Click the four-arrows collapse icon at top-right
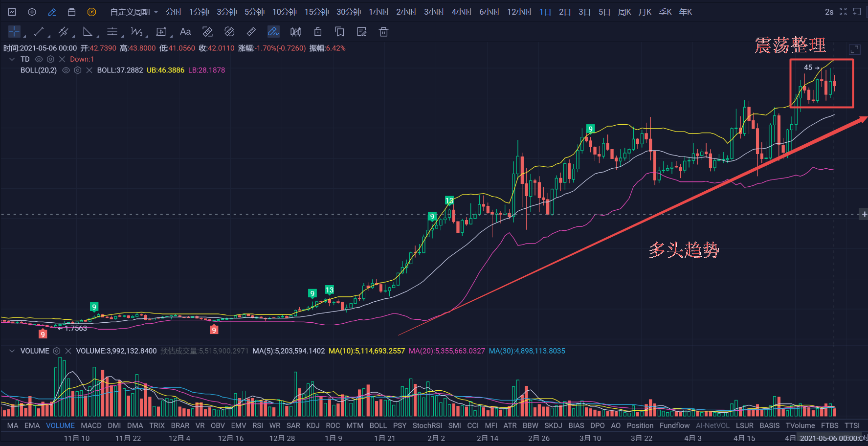Viewport: 868px width, 446px height. coord(843,12)
